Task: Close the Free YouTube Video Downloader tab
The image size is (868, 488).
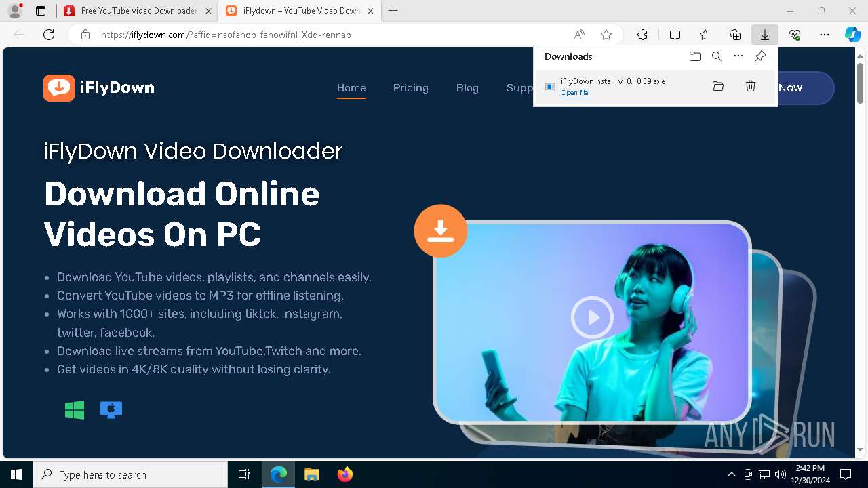Action: (x=208, y=11)
